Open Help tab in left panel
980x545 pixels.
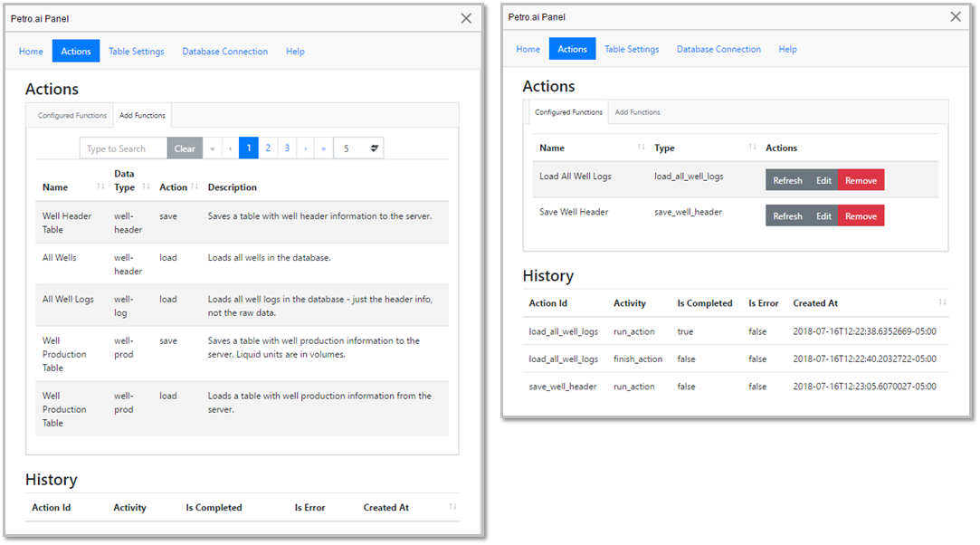click(295, 52)
